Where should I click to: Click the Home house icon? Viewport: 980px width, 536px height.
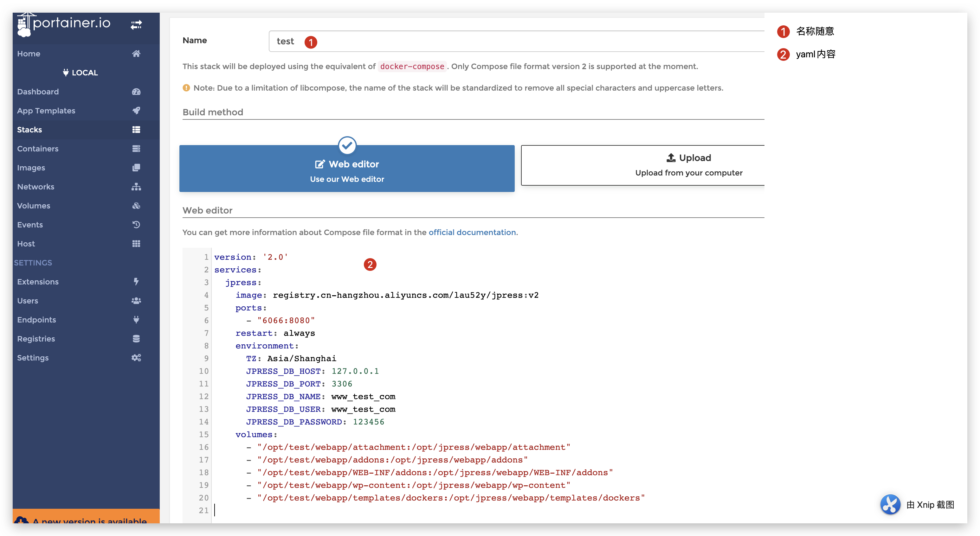point(136,54)
